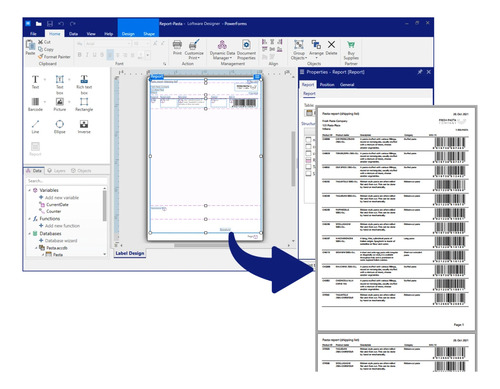500x389 pixels.
Task: Toggle Strikethrough formatting in Font group
Action: pos(102,55)
